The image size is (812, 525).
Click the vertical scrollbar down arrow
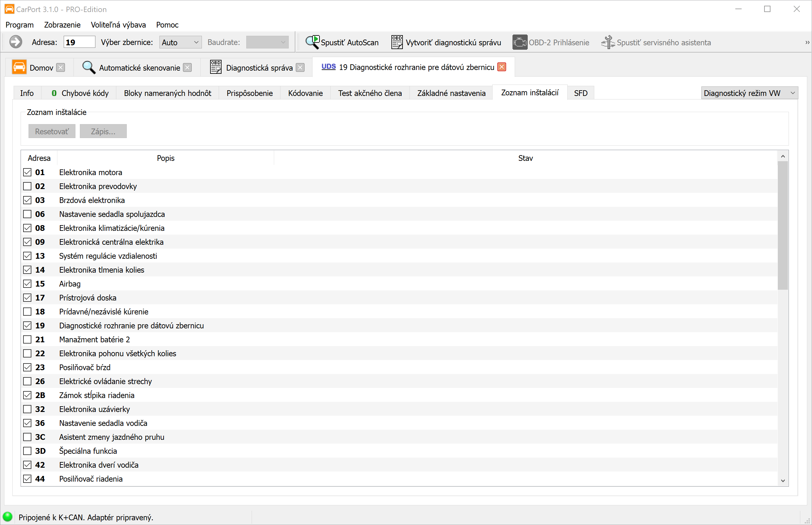[x=783, y=481]
